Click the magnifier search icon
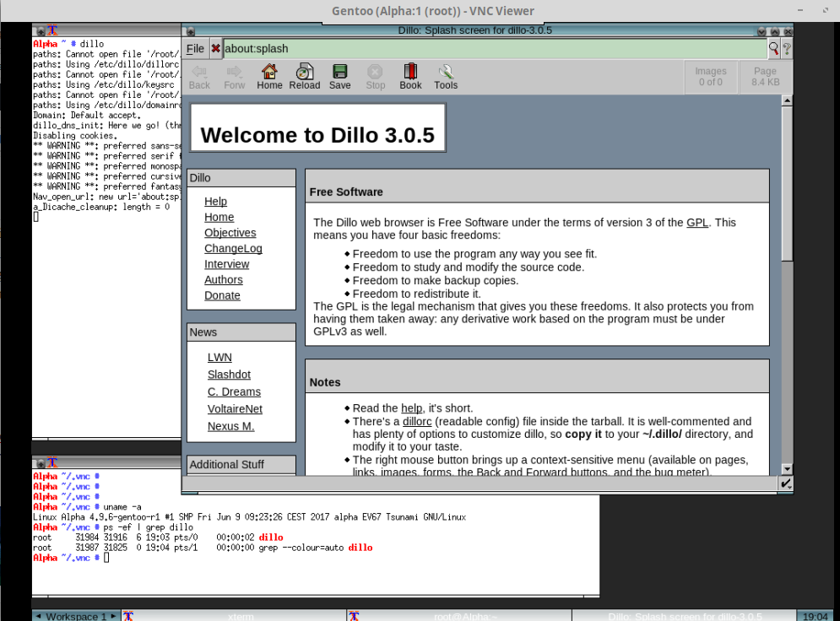 pyautogui.click(x=773, y=49)
